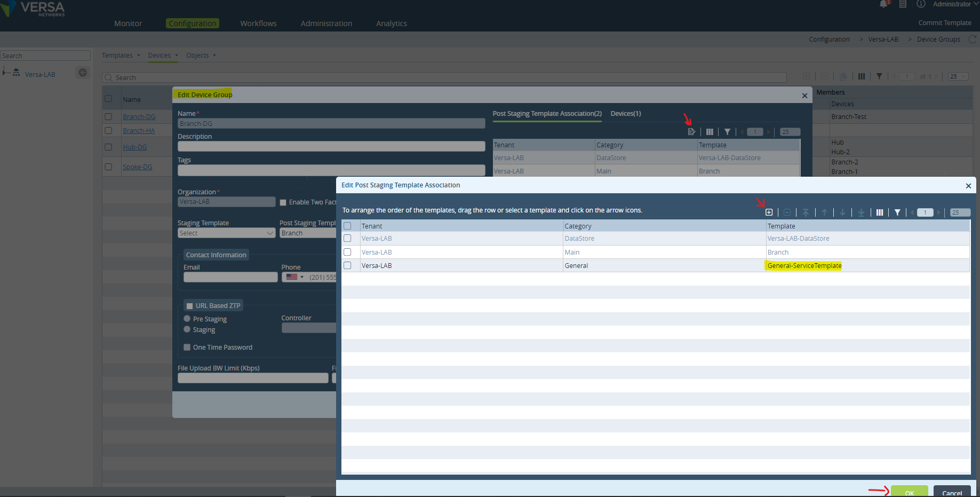
Task: Click the Cancel button
Action: pos(952,492)
